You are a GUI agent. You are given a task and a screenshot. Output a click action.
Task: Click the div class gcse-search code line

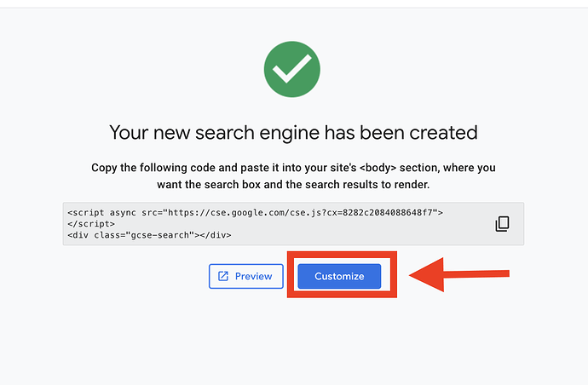click(x=149, y=235)
